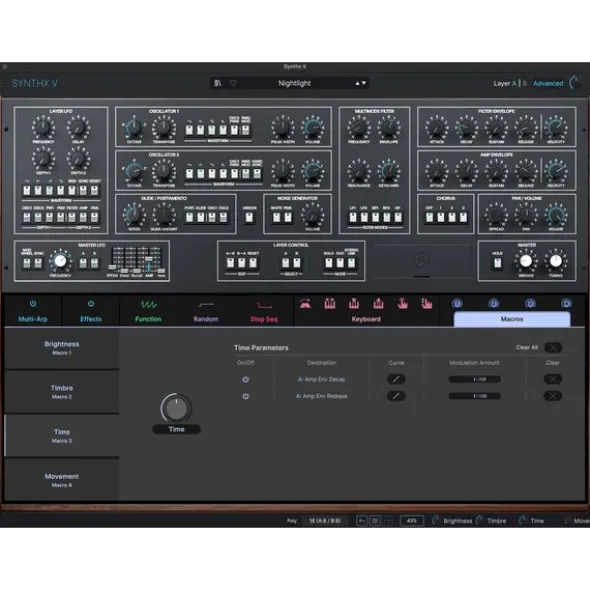The image size is (590, 591).
Task: Open the CPU percentage meter
Action: coord(412,521)
